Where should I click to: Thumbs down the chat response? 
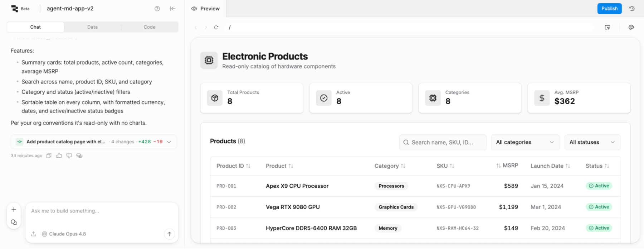(x=69, y=155)
